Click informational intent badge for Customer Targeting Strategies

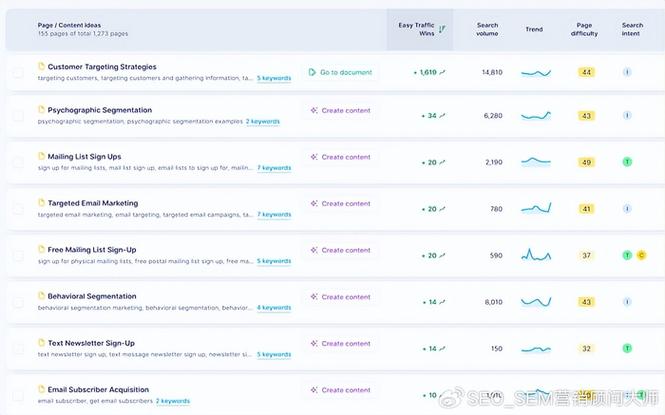point(627,72)
